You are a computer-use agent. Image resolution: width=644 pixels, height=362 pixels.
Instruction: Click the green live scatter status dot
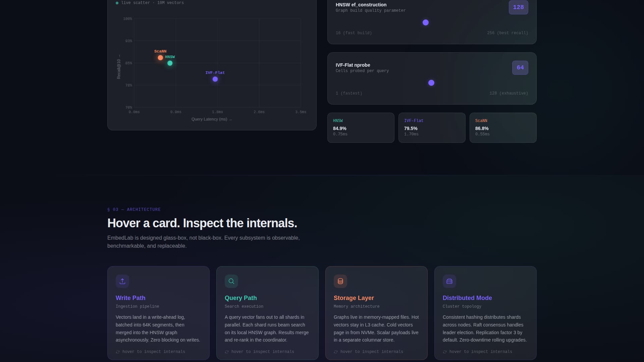click(117, 3)
